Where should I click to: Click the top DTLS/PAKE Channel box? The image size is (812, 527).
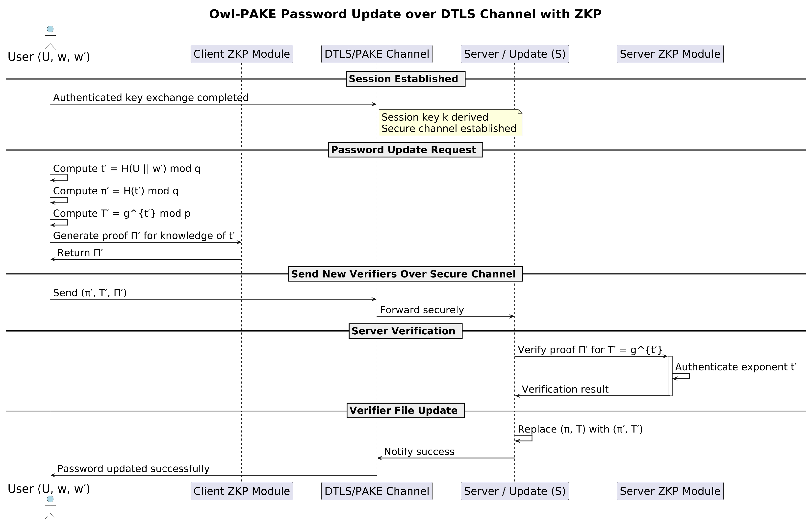tap(377, 54)
